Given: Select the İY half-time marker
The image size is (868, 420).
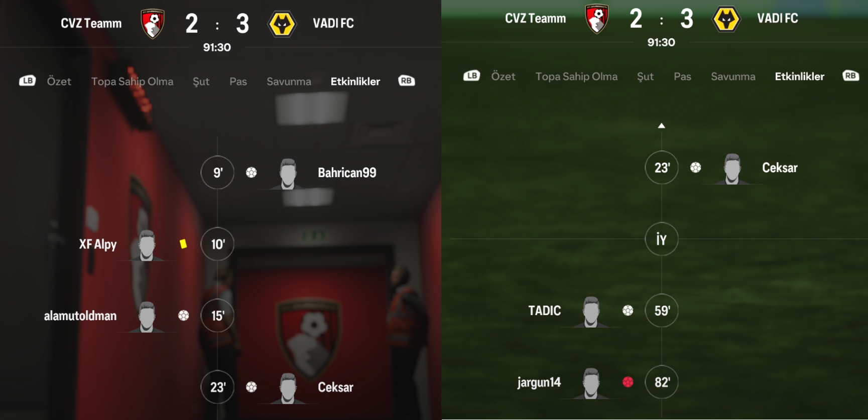Looking at the screenshot, I should (662, 239).
